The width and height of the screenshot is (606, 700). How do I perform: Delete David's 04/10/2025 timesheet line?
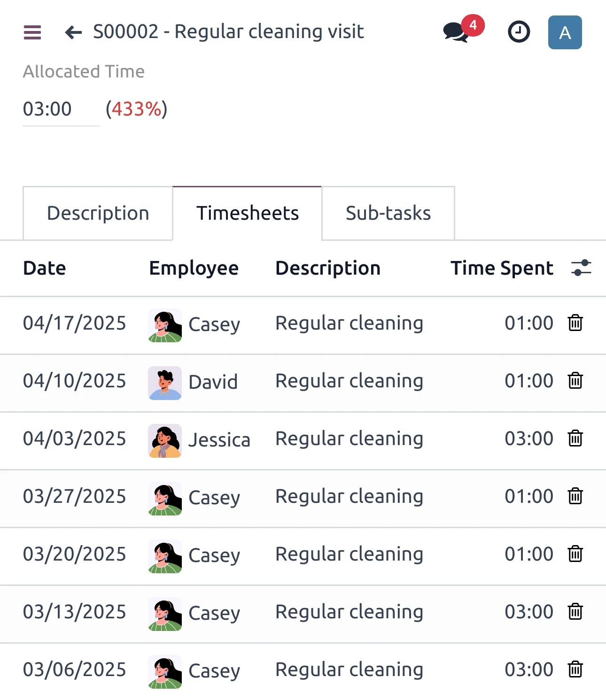tap(575, 381)
